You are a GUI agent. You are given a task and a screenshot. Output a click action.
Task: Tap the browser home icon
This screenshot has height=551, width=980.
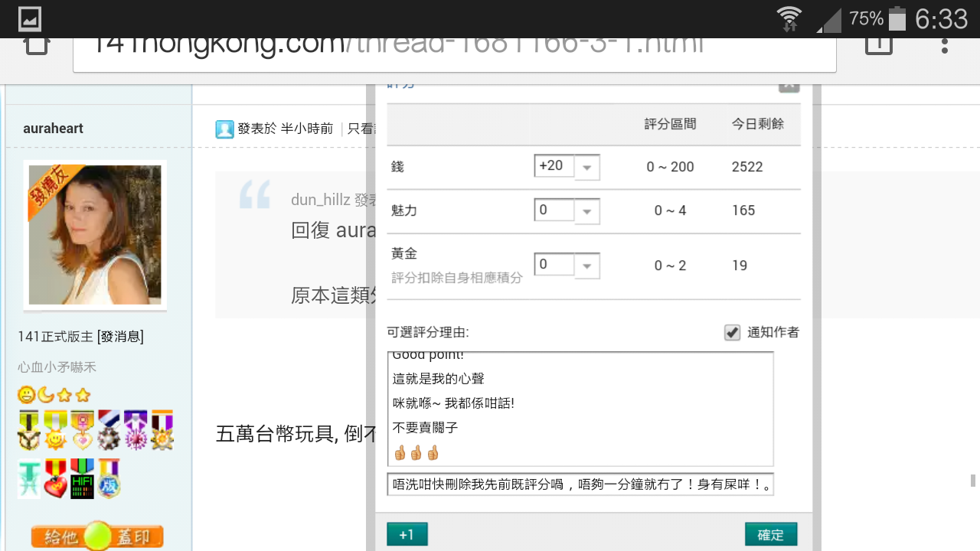pos(34,44)
